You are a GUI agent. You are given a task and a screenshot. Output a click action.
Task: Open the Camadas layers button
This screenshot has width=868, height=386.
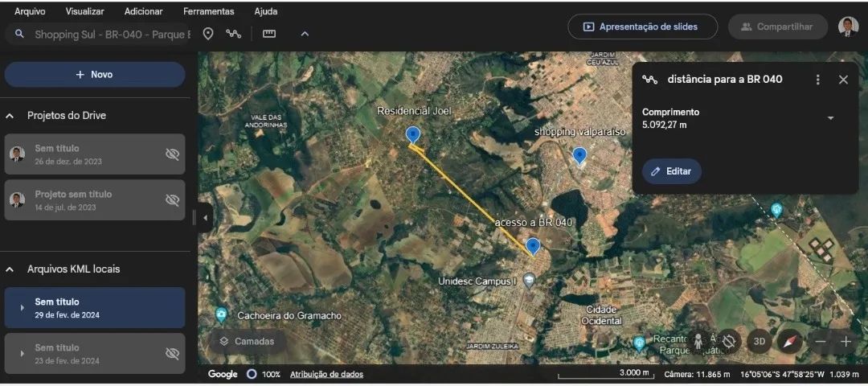[x=247, y=341]
